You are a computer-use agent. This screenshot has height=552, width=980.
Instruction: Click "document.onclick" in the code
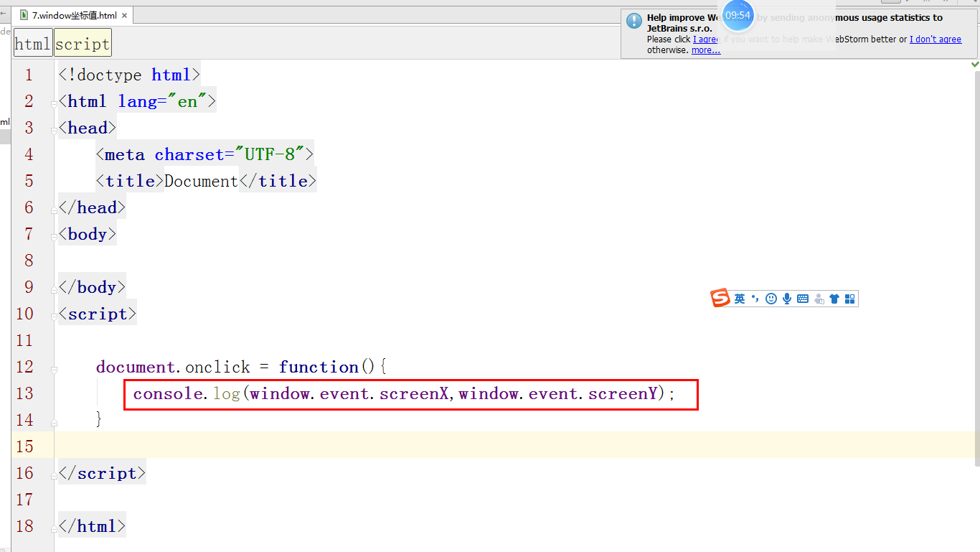[x=173, y=367]
